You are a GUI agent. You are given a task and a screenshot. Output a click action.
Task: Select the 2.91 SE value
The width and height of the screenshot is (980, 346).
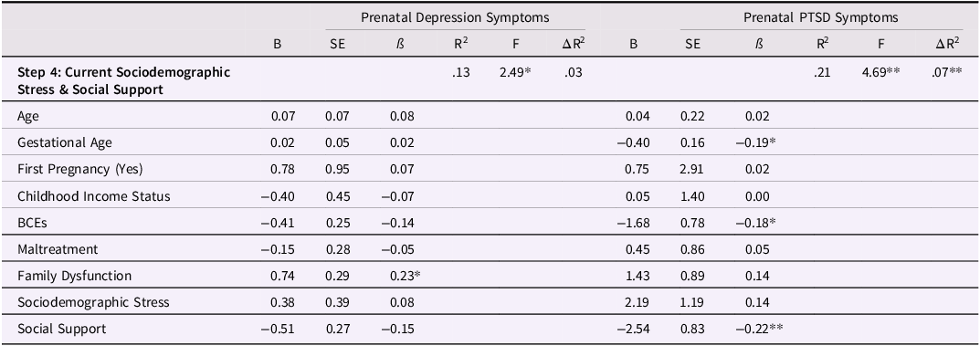point(695,169)
